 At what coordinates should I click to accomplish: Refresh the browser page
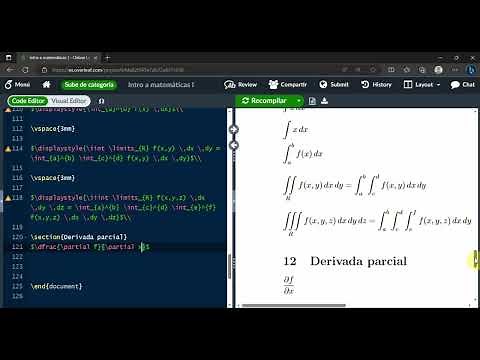tap(25, 70)
